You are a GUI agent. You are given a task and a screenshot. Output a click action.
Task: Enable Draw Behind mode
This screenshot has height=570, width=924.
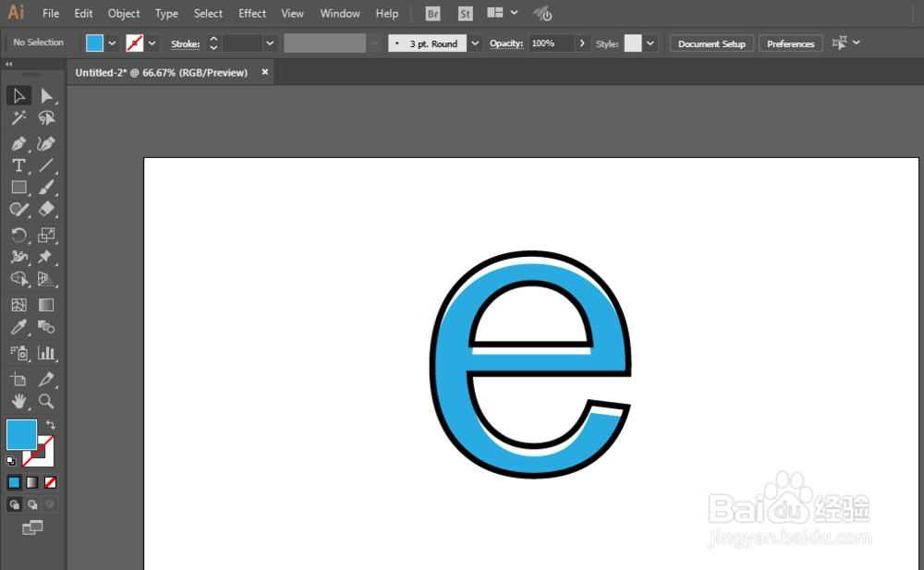32,504
